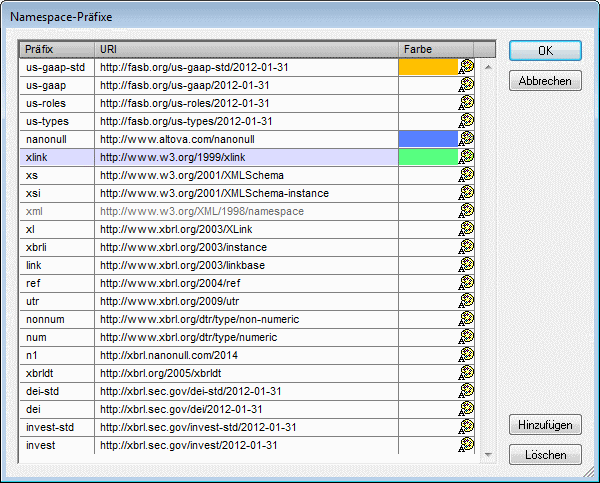Select the us-roles prefix cell
Image resolution: width=600 pixels, height=483 pixels.
coord(57,103)
